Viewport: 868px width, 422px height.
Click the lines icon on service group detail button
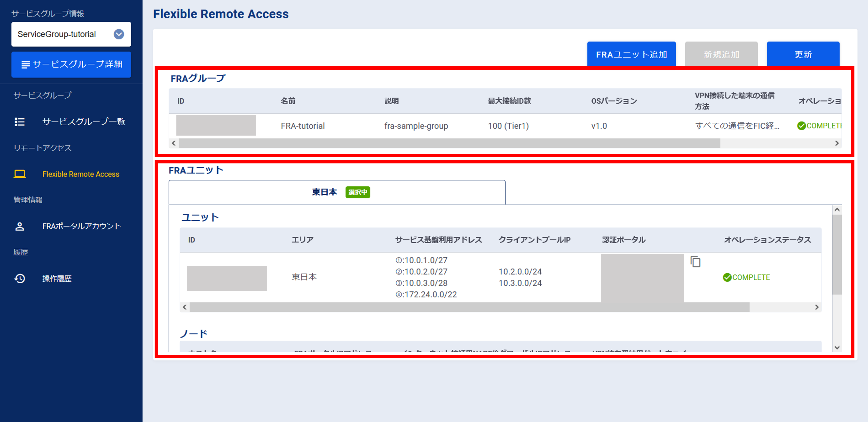click(26, 64)
